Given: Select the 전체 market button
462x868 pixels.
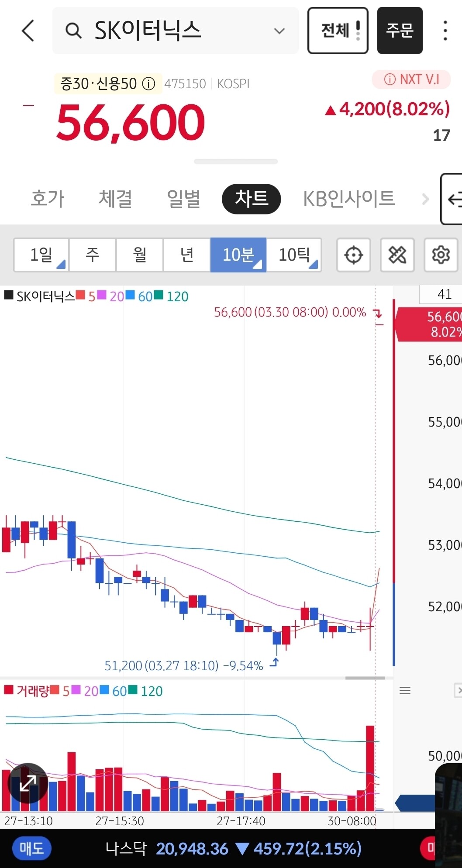Looking at the screenshot, I should (x=338, y=31).
